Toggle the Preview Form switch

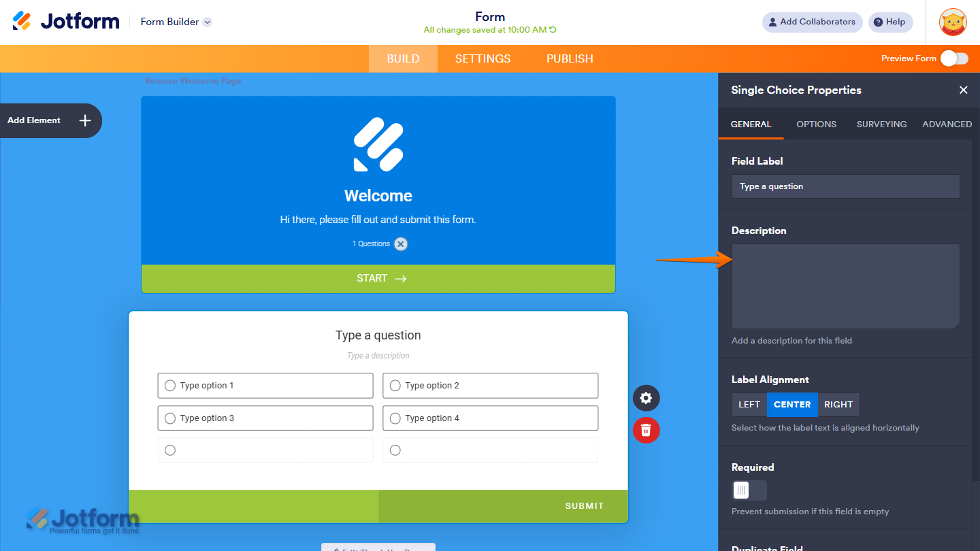954,59
